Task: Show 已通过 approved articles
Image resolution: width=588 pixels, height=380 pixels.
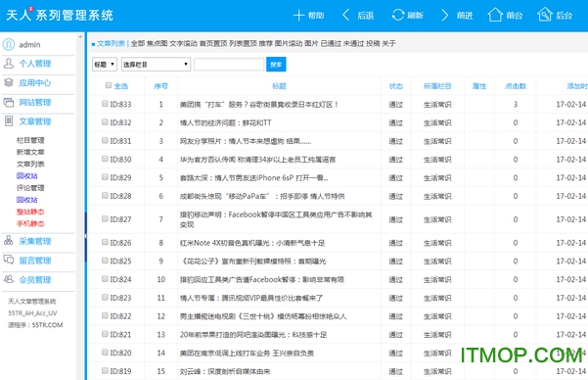Action: coord(331,43)
